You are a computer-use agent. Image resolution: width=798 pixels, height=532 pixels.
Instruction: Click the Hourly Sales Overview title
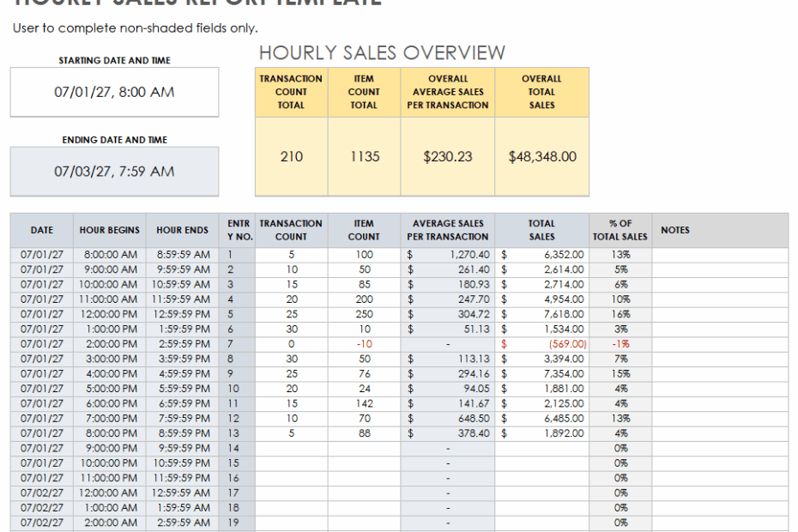[383, 52]
